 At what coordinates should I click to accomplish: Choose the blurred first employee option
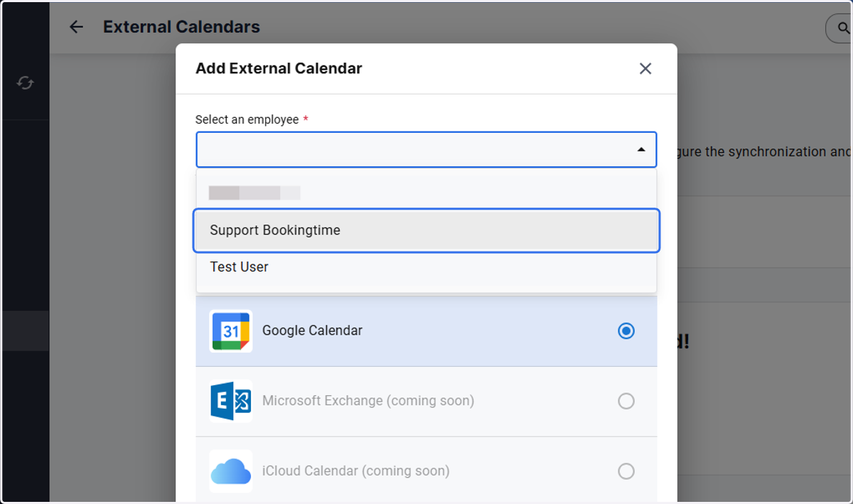click(426, 192)
